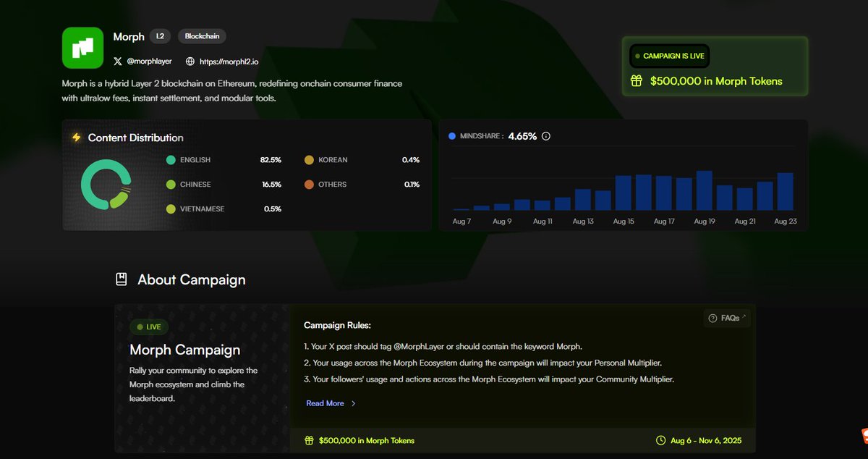Click the 0.5% Vietnamese share value
The image size is (868, 459).
[x=273, y=209]
